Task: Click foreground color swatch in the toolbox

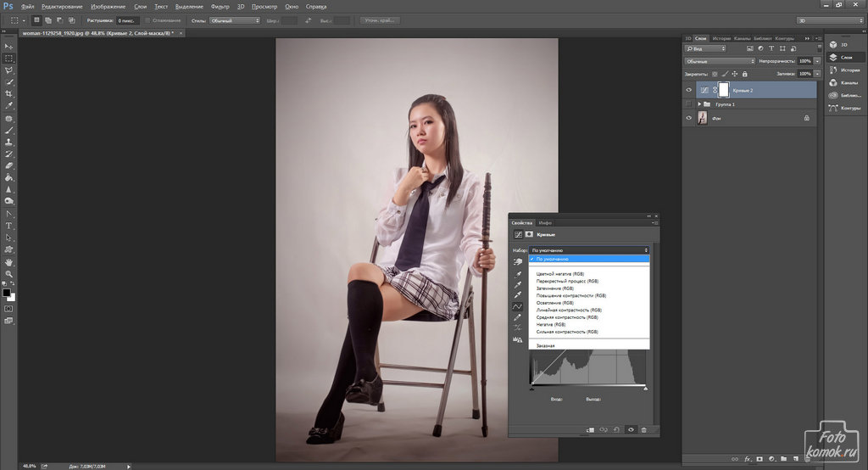Action: coord(7,293)
